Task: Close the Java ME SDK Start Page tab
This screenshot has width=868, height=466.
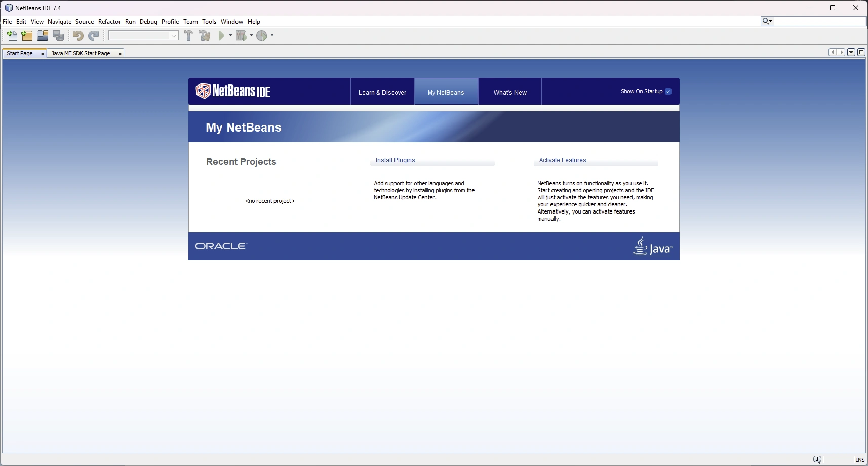Action: pyautogui.click(x=120, y=54)
